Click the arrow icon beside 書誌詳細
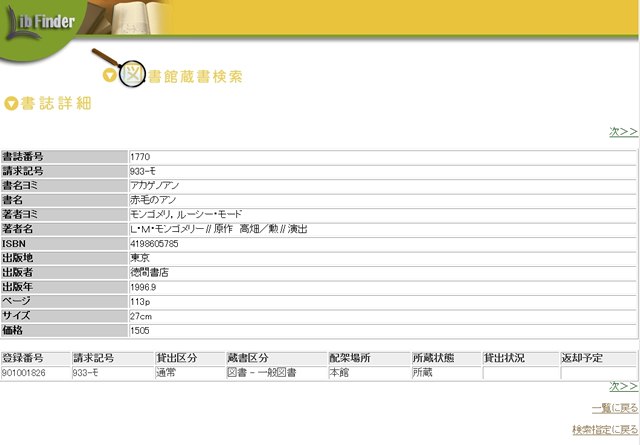Screen dimensions: 640x445 coord(11,103)
